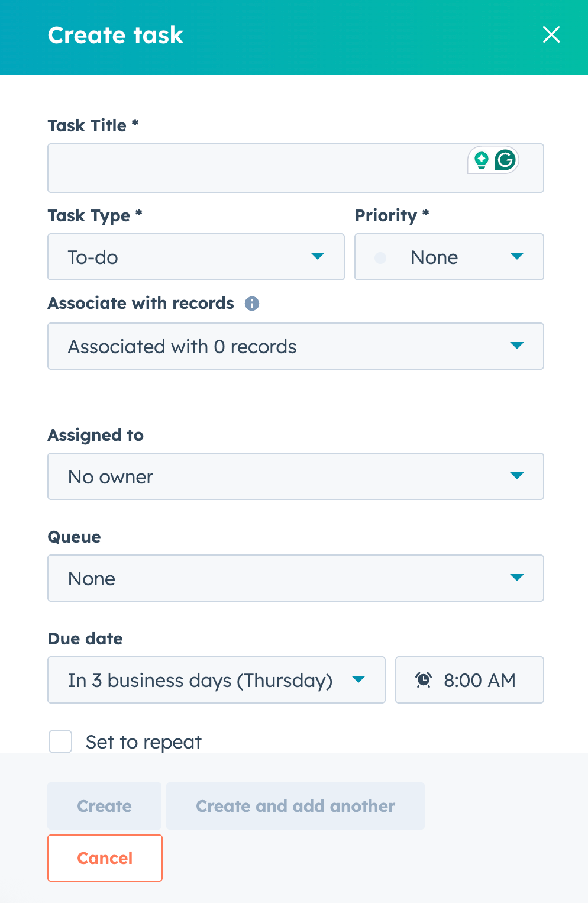Click the alarm clock icon in time field
This screenshot has height=903, width=588.
(424, 680)
